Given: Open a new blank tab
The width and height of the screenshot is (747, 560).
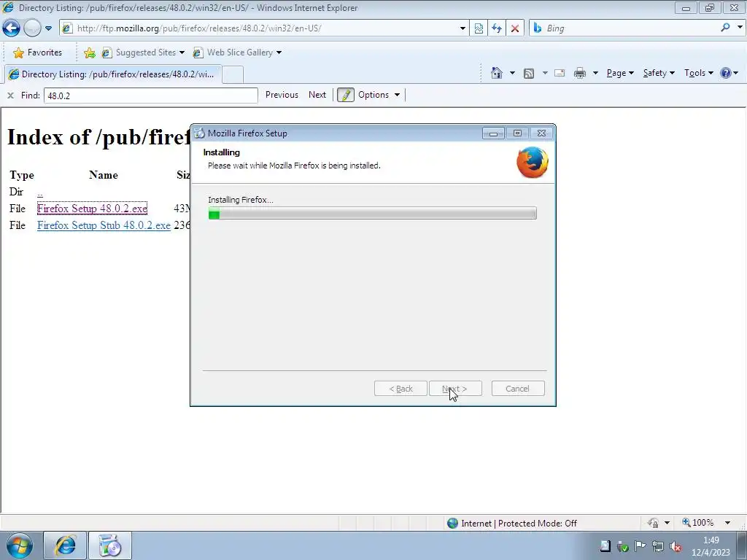Looking at the screenshot, I should 233,75.
